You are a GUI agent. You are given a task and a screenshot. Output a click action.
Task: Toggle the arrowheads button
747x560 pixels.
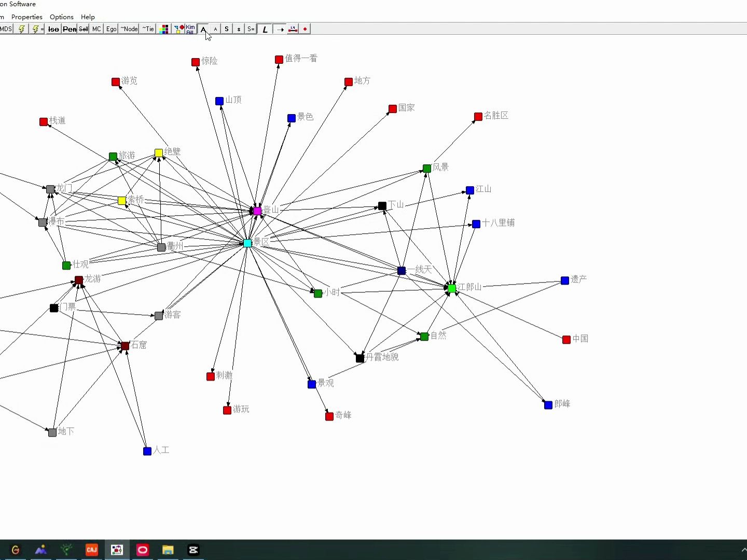pos(280,29)
